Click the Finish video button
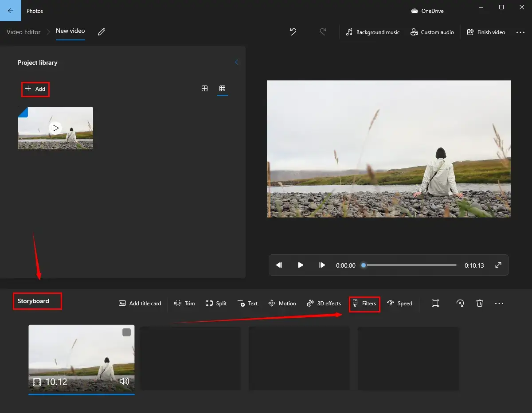Screen dimensions: 532x413 (x=486, y=32)
